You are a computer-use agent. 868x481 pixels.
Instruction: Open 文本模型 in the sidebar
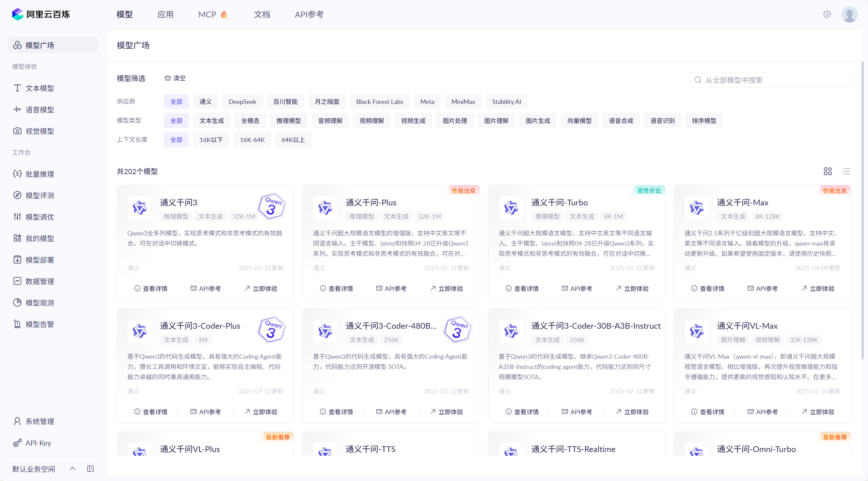[x=53, y=88]
